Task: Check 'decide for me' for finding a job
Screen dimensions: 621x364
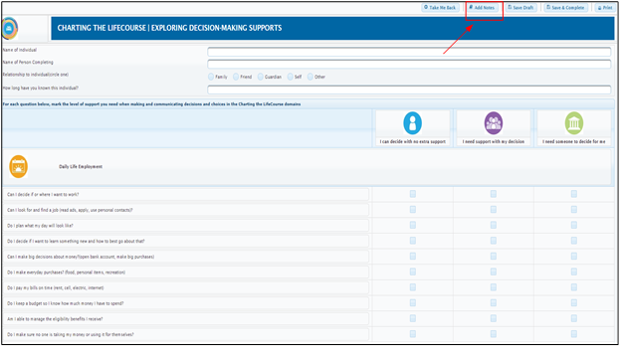Action: pos(574,209)
